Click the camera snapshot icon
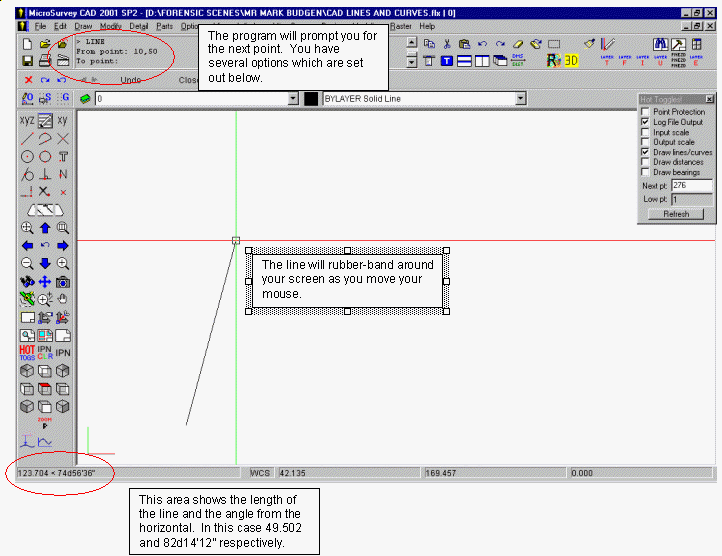The image size is (722, 556). pos(63,282)
